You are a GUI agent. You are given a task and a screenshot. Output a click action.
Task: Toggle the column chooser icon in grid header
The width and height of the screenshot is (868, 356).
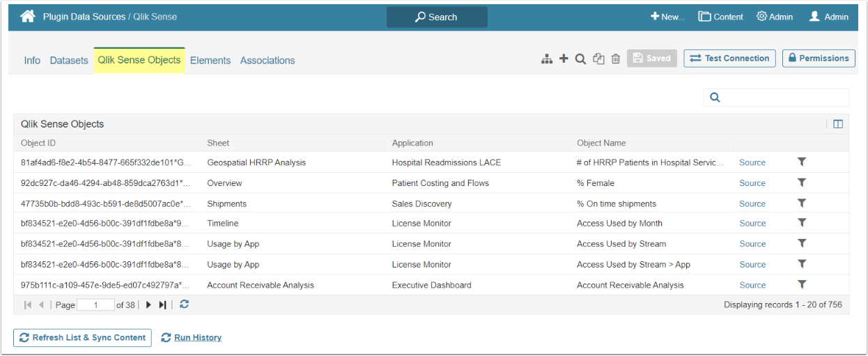pos(838,124)
